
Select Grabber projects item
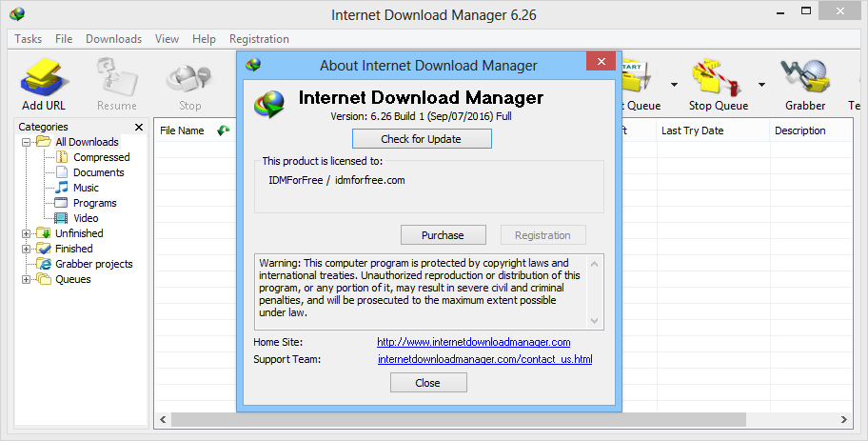[x=94, y=264]
